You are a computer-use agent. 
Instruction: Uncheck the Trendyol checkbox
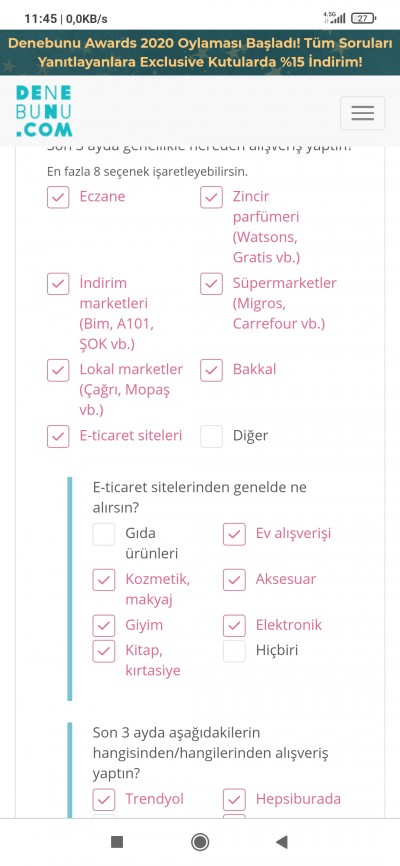104,800
